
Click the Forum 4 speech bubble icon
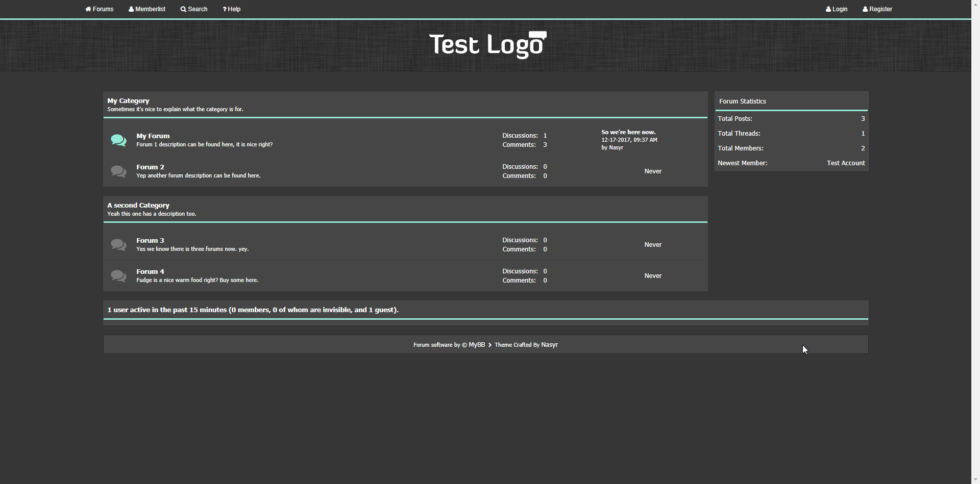[x=118, y=276]
